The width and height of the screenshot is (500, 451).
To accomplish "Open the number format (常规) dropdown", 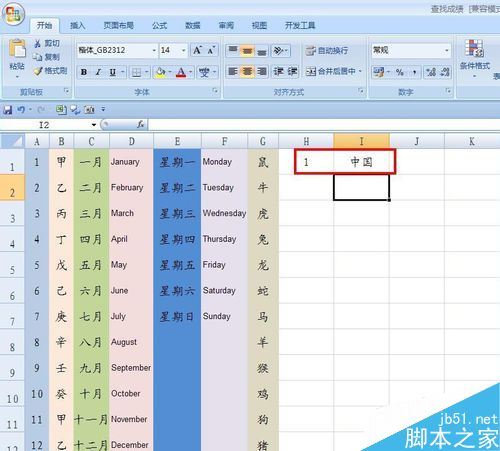I will click(x=447, y=51).
